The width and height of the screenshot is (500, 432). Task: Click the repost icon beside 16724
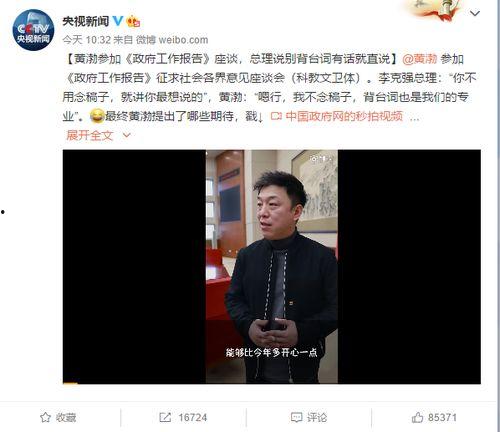pyautogui.click(x=165, y=417)
